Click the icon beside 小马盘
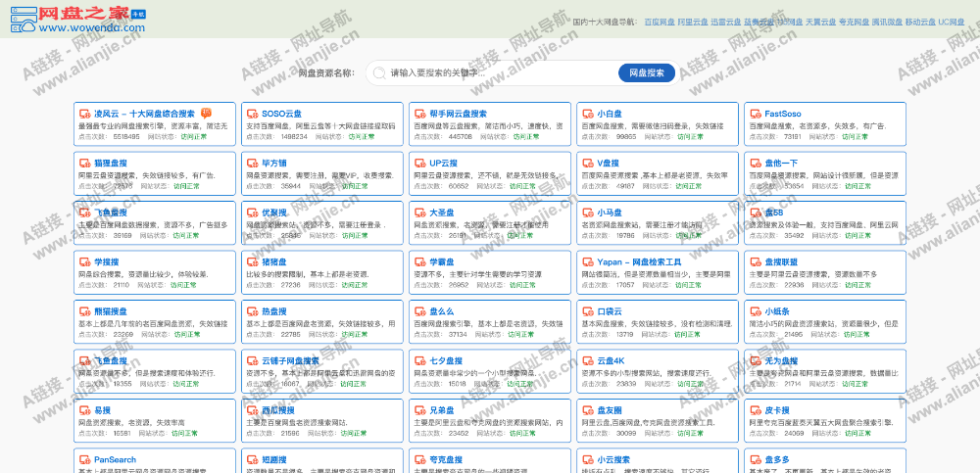 tap(587, 213)
